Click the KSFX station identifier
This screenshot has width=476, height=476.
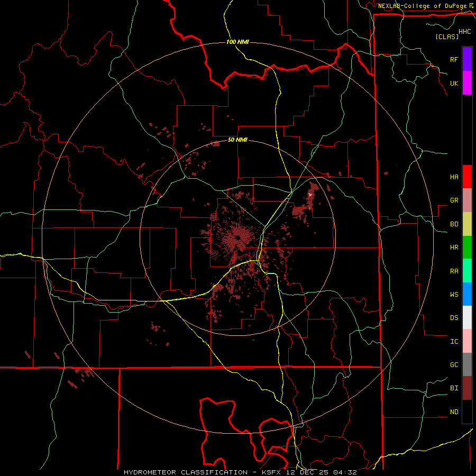click(x=271, y=472)
